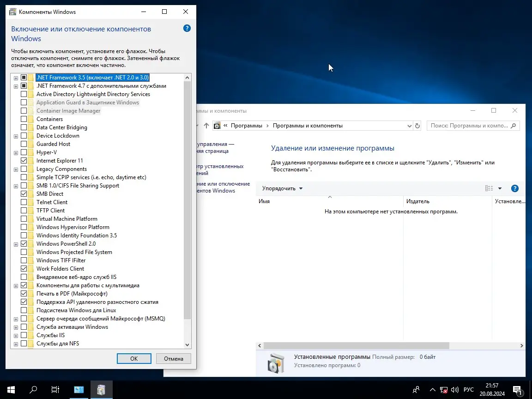Image resolution: width=532 pixels, height=399 pixels.
Task: Open view installed updates link in sidebar
Action: tap(220, 169)
